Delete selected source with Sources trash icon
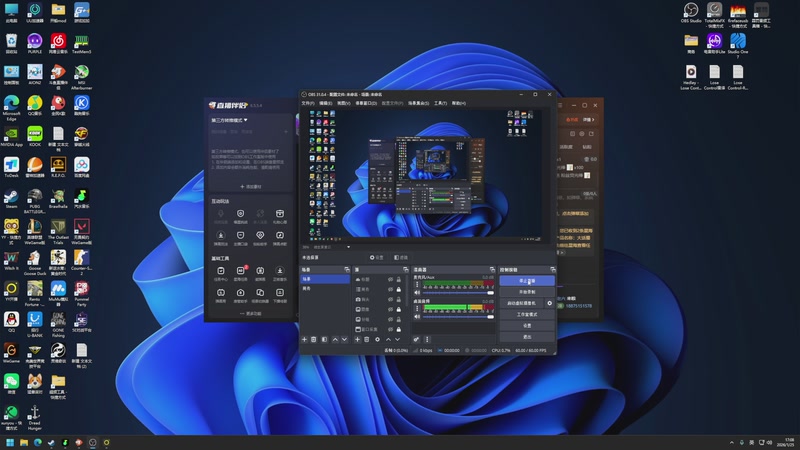 tap(366, 339)
